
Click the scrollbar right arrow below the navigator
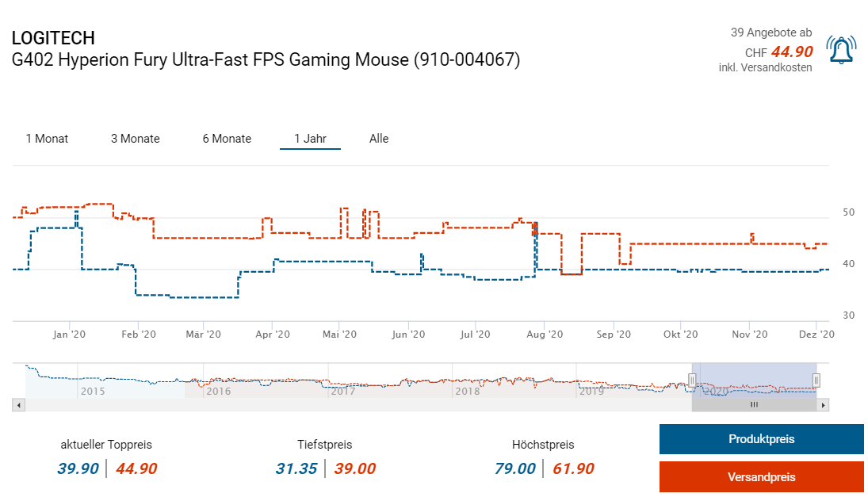point(824,405)
